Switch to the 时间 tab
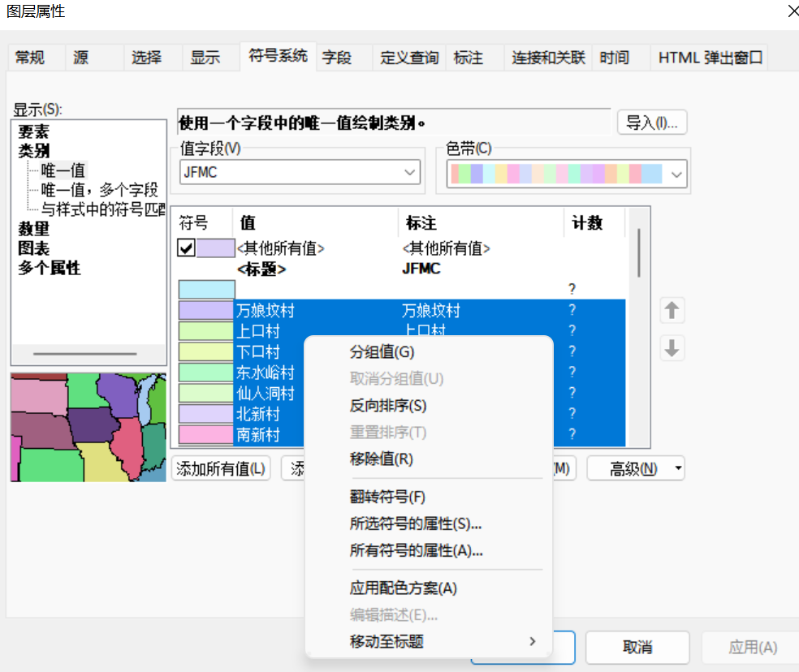Viewport: 799px width, 672px height. [x=615, y=58]
